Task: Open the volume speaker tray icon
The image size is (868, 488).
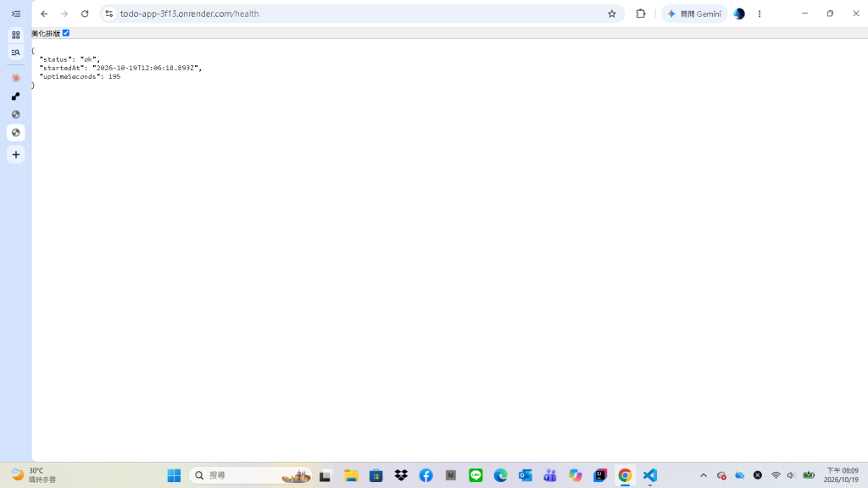Action: pyautogui.click(x=791, y=475)
